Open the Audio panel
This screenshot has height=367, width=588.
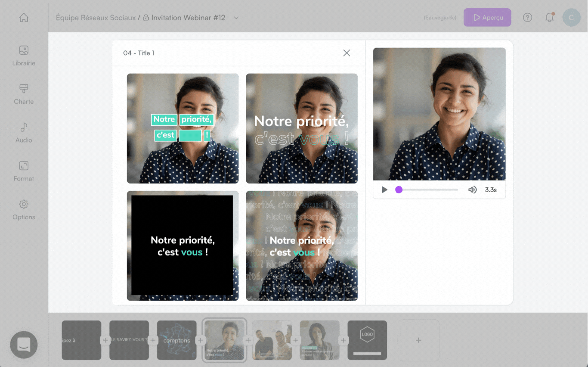[x=24, y=133]
